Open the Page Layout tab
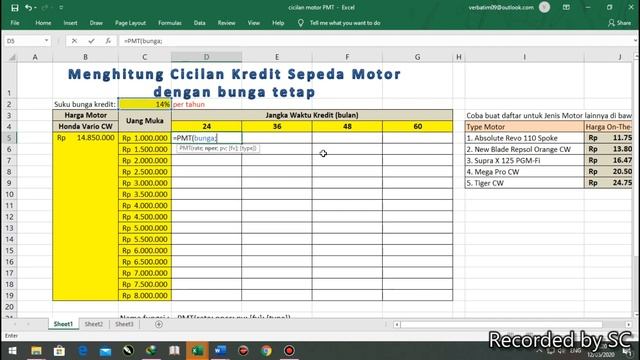 coord(130,23)
